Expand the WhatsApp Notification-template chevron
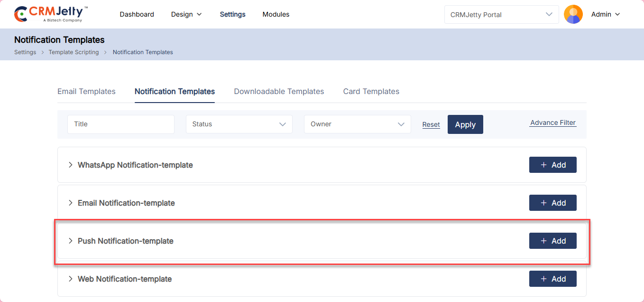644x302 pixels. pyautogui.click(x=70, y=165)
